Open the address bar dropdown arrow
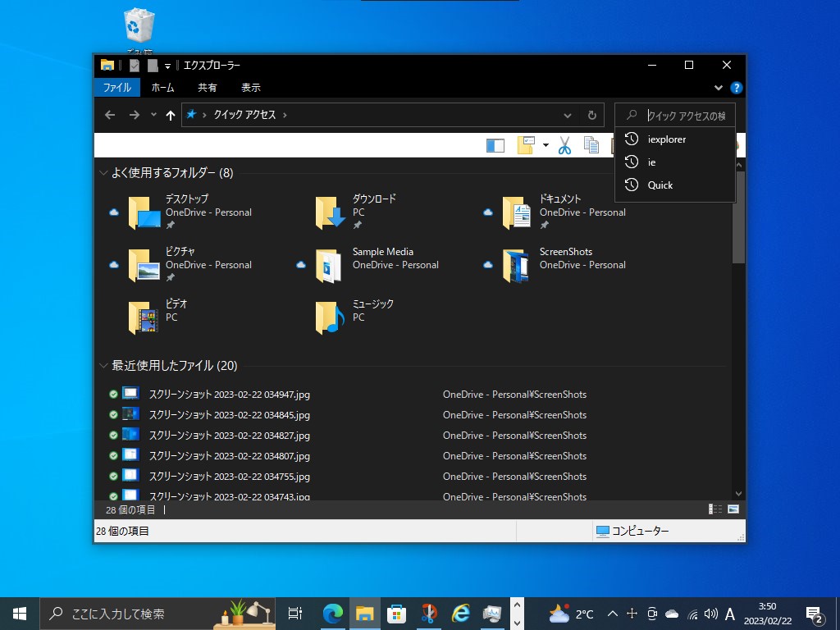This screenshot has height=630, width=840. coord(568,115)
